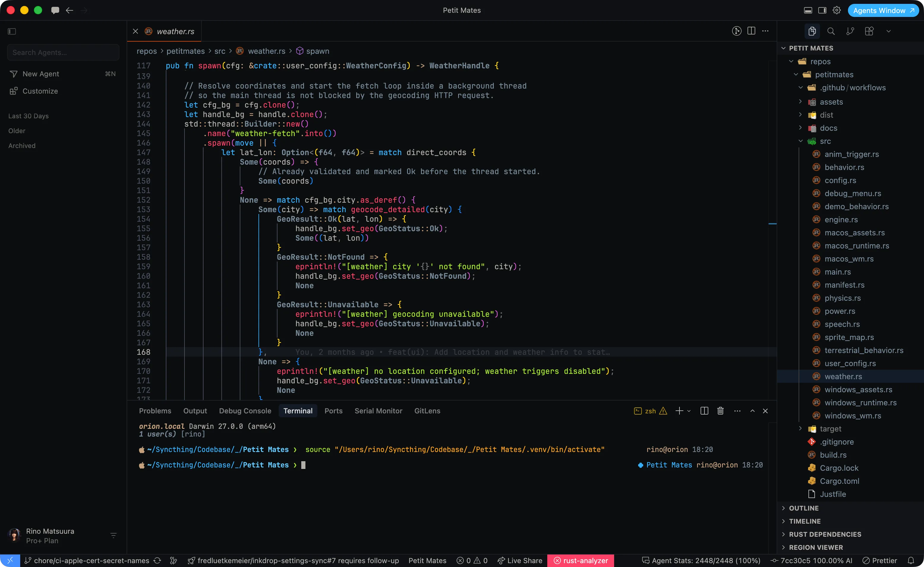Focus the Search Agents field
924x567 pixels.
pyautogui.click(x=63, y=53)
